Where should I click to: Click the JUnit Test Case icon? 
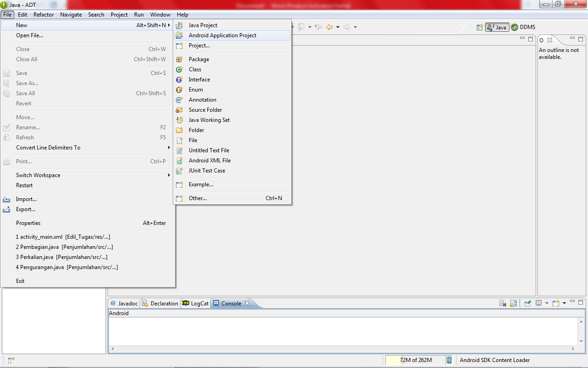(179, 171)
